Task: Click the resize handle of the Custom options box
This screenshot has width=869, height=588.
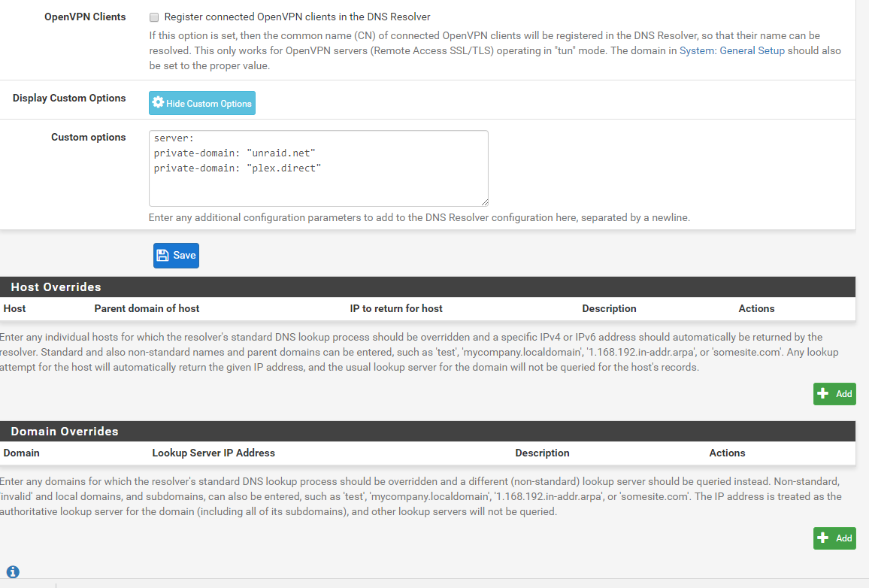Action: coord(485,203)
